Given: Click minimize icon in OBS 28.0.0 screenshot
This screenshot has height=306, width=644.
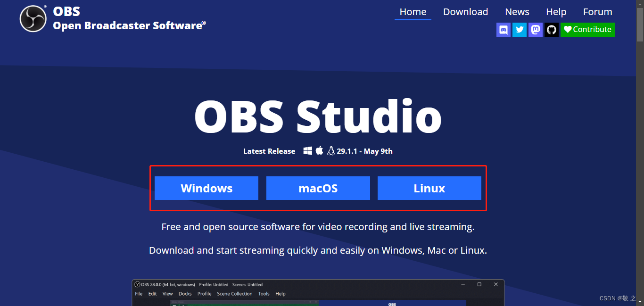Looking at the screenshot, I should pos(463,284).
